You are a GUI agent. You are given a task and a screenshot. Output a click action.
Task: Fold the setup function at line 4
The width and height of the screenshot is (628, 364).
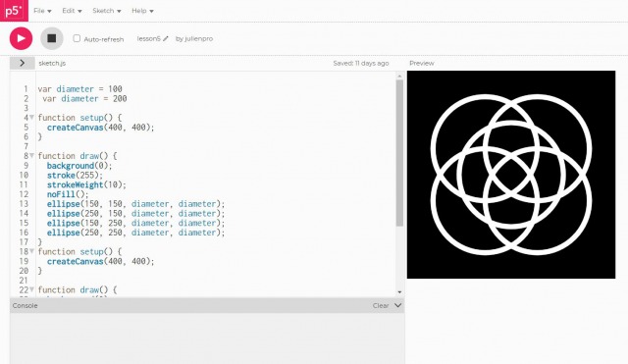(x=31, y=118)
